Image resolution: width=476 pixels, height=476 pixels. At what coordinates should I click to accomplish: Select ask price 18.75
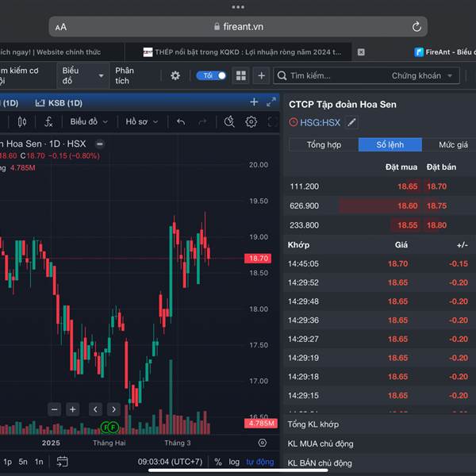tap(436, 205)
